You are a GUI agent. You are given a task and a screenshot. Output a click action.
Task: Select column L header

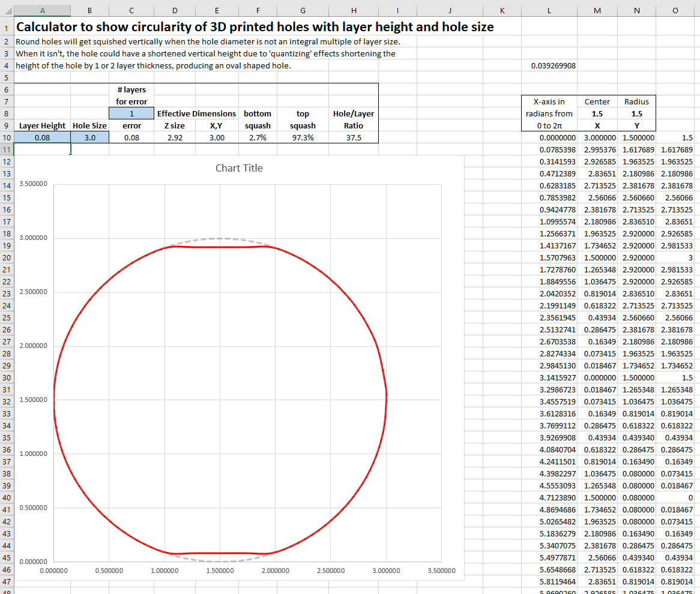click(x=549, y=11)
